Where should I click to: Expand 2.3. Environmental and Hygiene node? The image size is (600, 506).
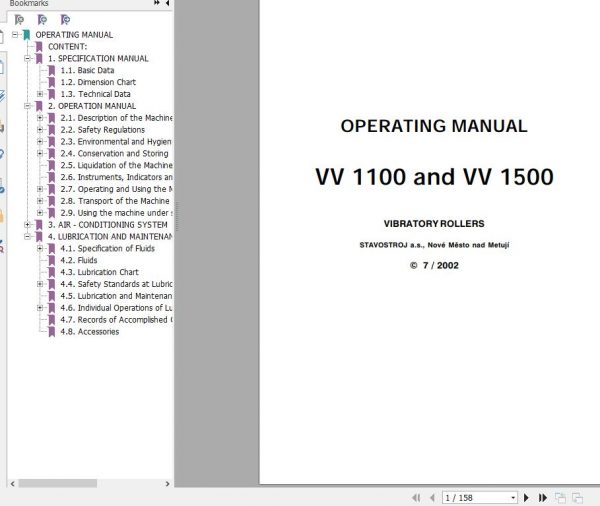coord(40,142)
